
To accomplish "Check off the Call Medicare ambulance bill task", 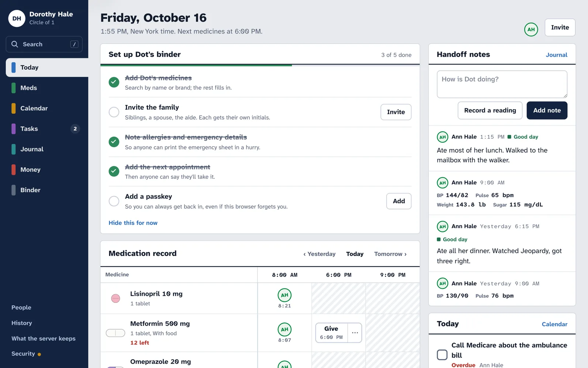I will [442, 355].
